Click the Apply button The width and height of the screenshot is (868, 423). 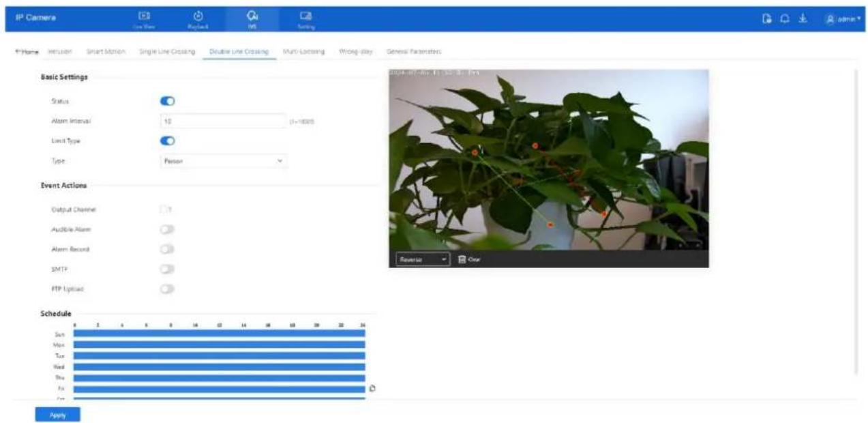(x=57, y=414)
